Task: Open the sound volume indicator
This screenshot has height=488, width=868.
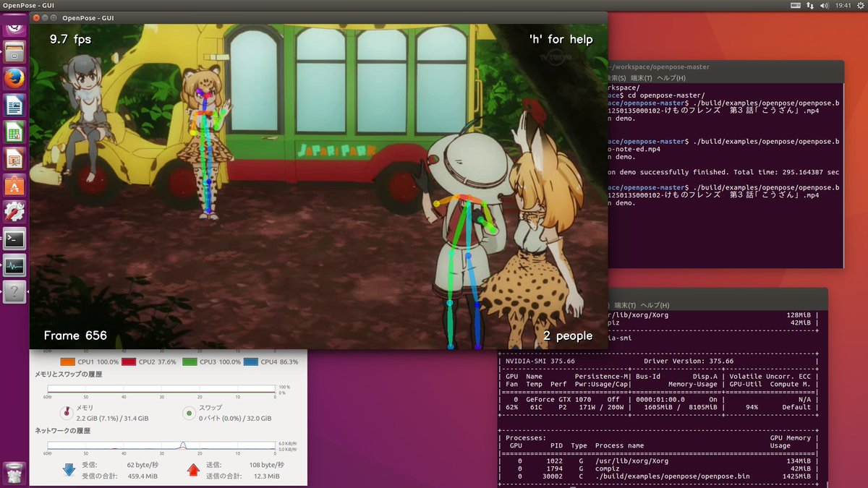Action: coord(826,6)
